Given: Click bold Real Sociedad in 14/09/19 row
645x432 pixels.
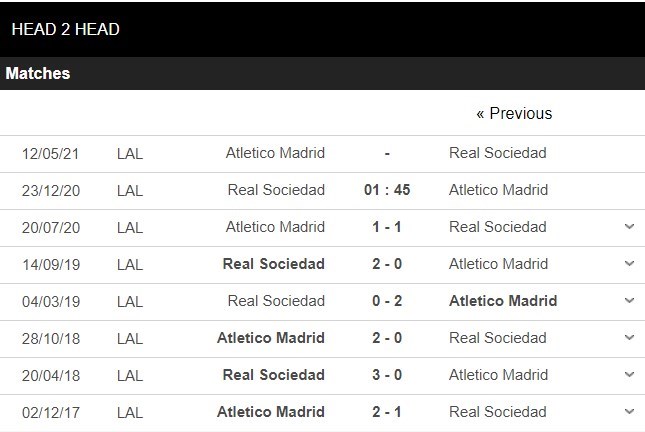Looking at the screenshot, I should tap(274, 264).
